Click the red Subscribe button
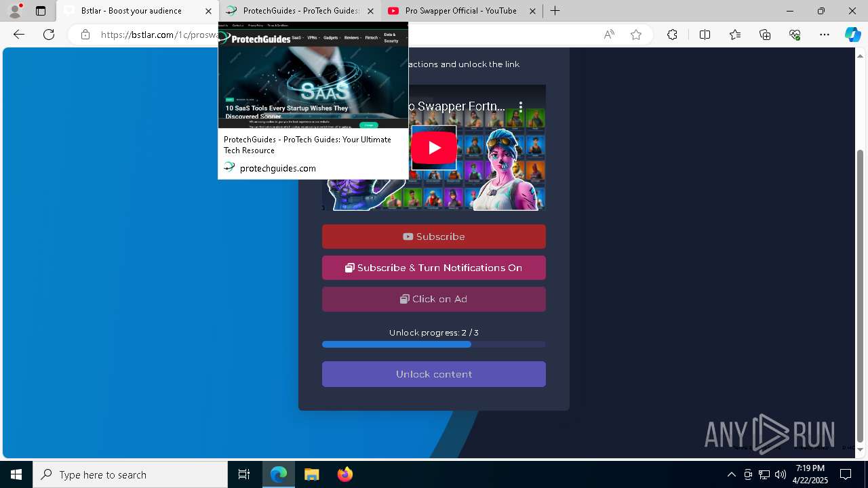 434,237
